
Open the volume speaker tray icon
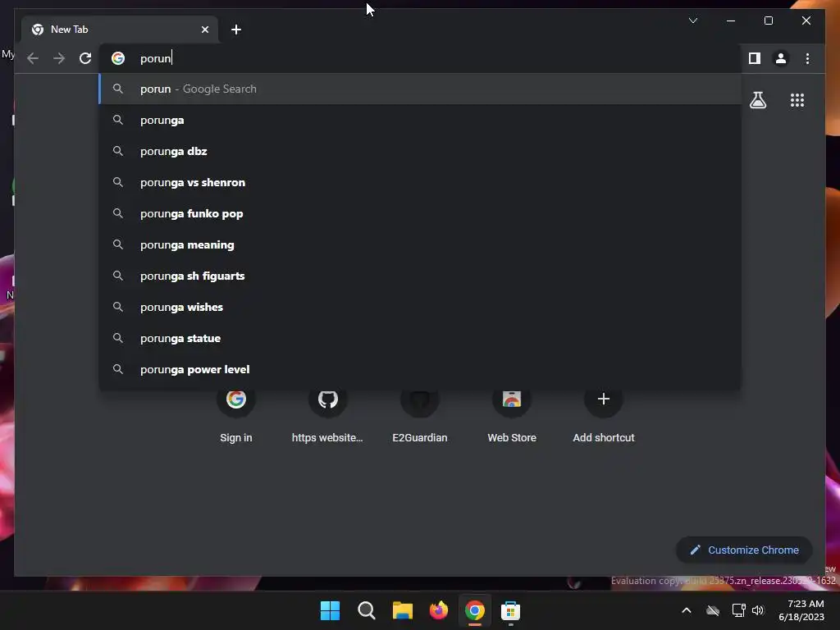[x=758, y=610]
